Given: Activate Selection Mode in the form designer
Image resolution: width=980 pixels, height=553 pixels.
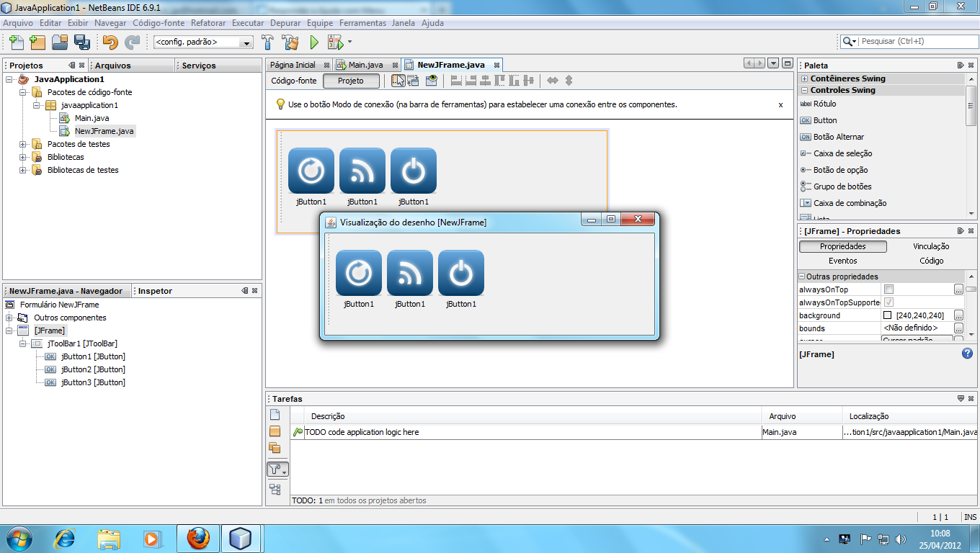Looking at the screenshot, I should coord(398,81).
